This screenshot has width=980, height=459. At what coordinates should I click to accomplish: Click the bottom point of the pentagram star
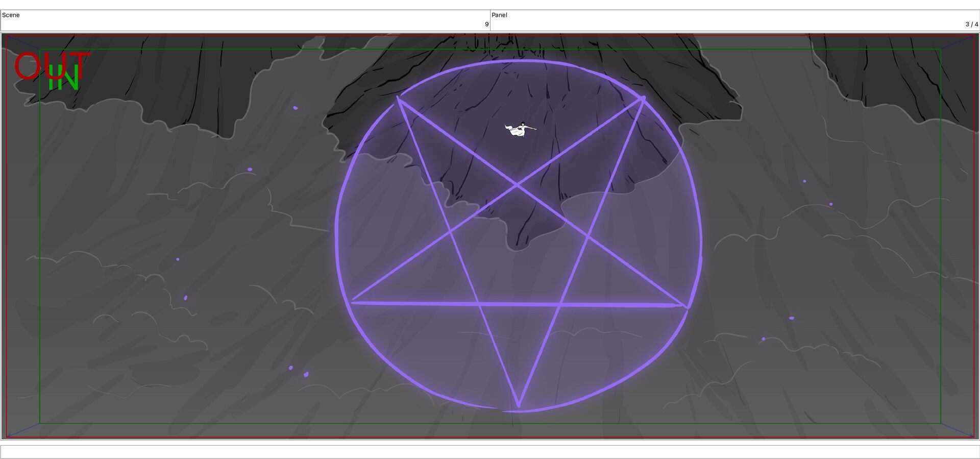coord(518,406)
